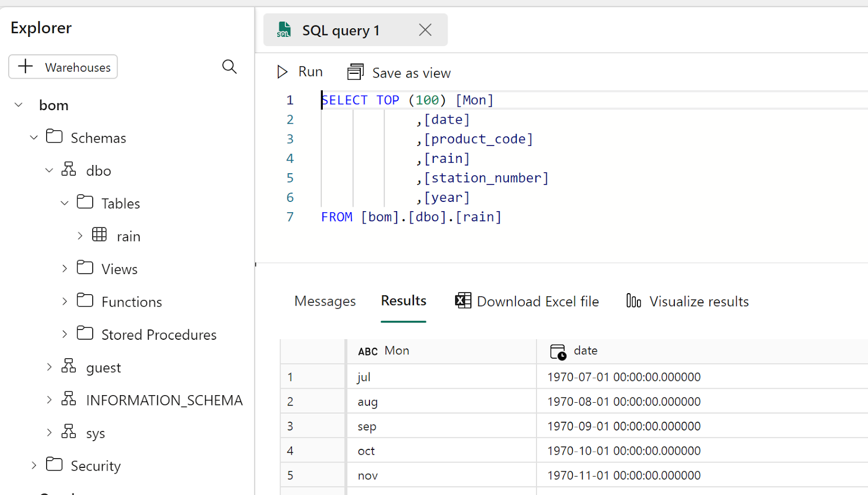
Task: Click Mon column header text in results
Action: [397, 351]
